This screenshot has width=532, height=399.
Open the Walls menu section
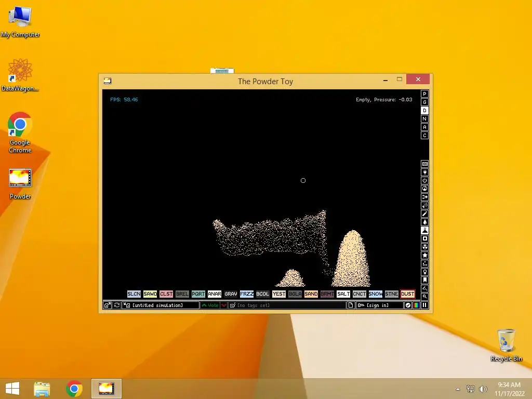coord(424,164)
